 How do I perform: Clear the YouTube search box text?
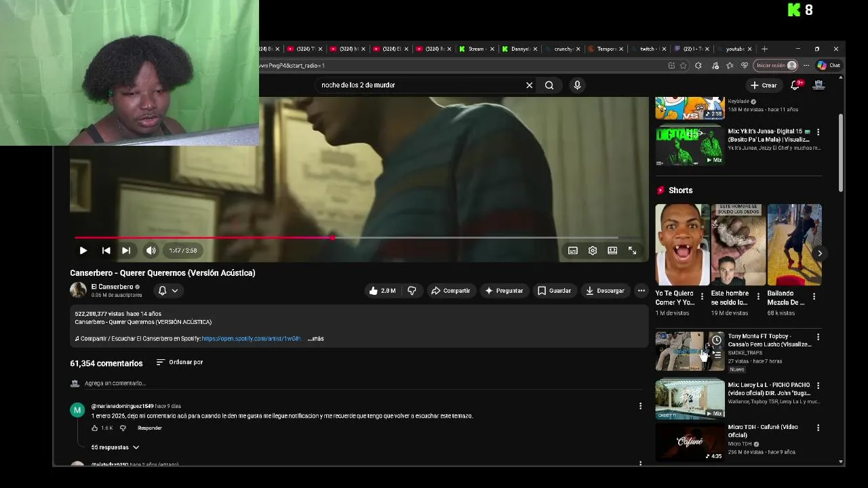coord(529,85)
